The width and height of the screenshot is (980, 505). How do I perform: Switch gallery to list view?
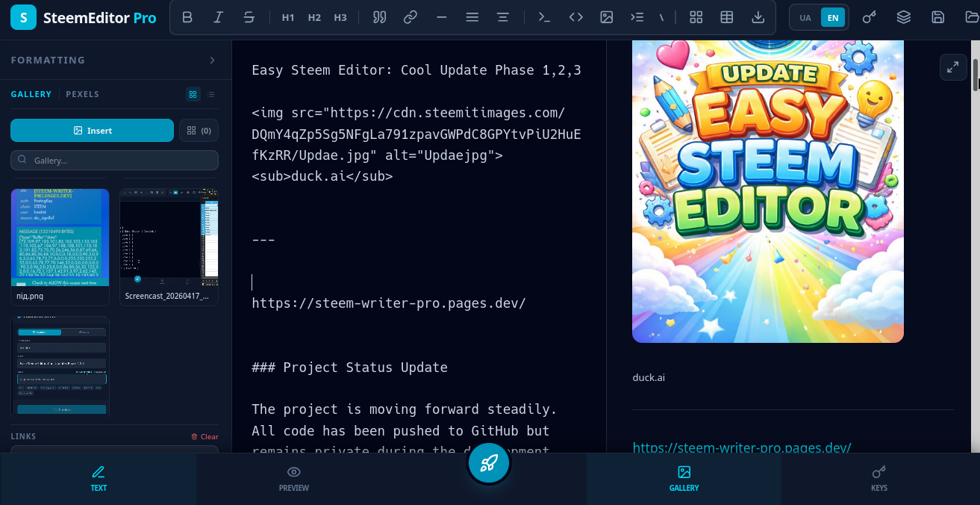coord(211,94)
